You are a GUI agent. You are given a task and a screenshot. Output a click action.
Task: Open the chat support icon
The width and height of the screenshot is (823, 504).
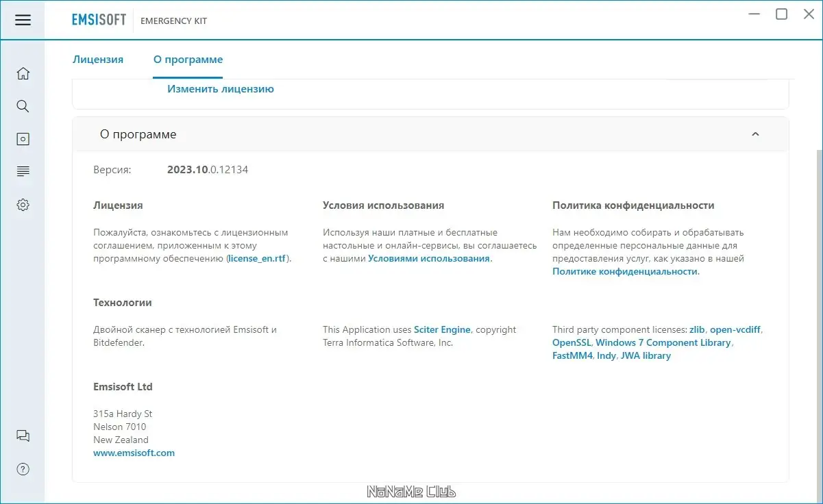point(23,436)
